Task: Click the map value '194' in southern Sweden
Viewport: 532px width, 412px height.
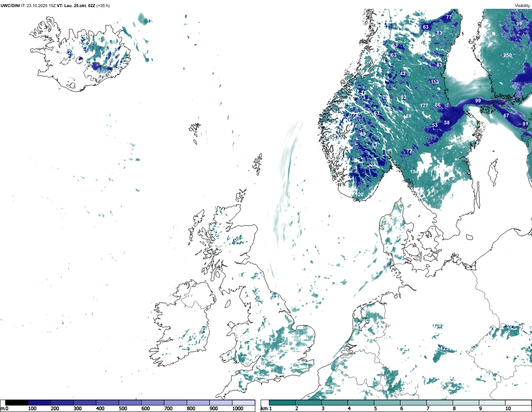Action: 414,172
